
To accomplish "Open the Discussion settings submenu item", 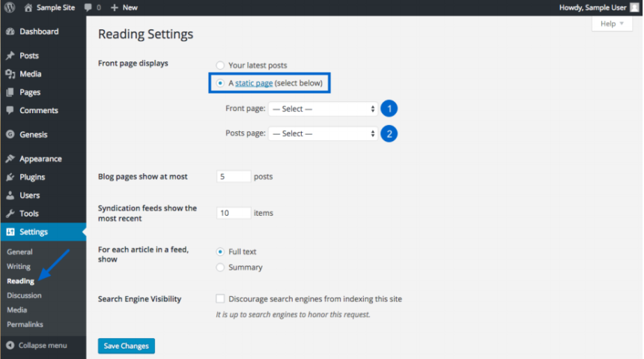I will pos(24,295).
